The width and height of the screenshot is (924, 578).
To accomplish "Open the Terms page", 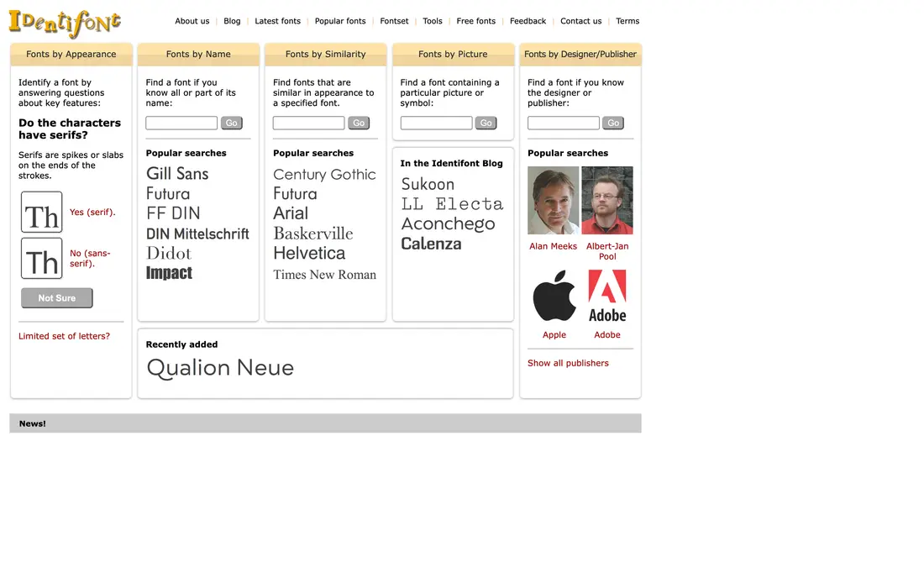I will [x=627, y=21].
